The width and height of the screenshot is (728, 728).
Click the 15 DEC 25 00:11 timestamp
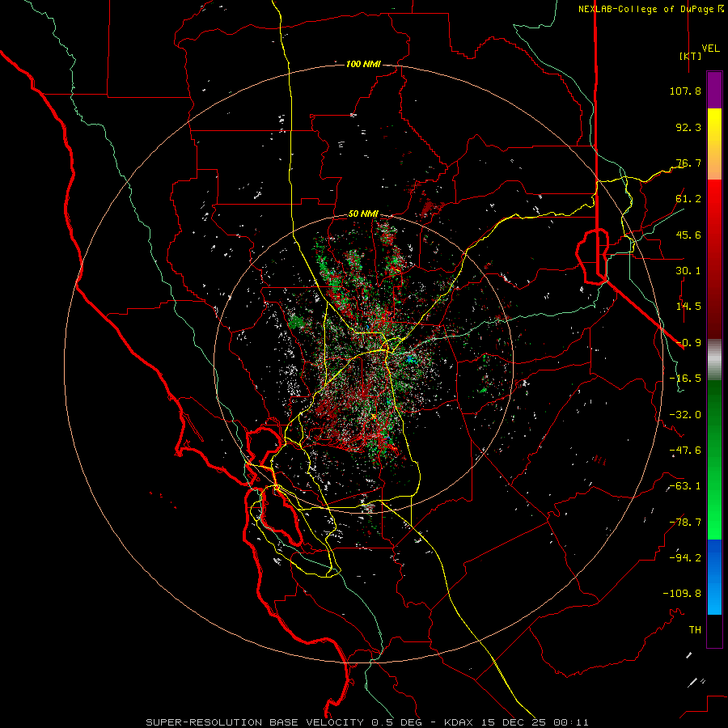(x=534, y=722)
